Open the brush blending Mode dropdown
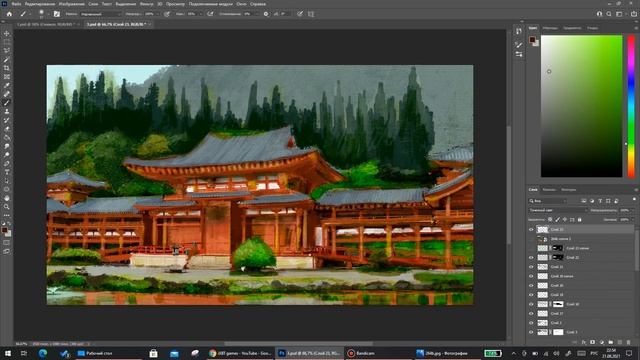 pyautogui.click(x=100, y=14)
